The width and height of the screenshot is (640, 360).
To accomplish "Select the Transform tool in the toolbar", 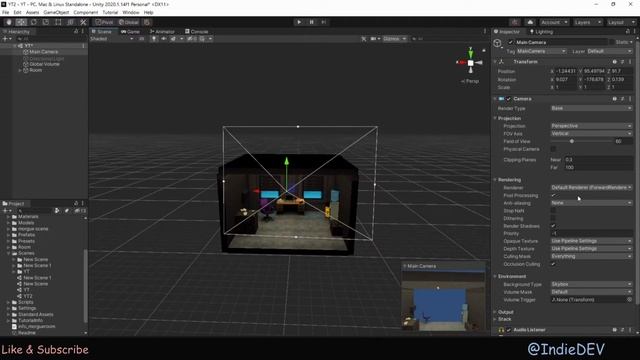I will coord(70,22).
